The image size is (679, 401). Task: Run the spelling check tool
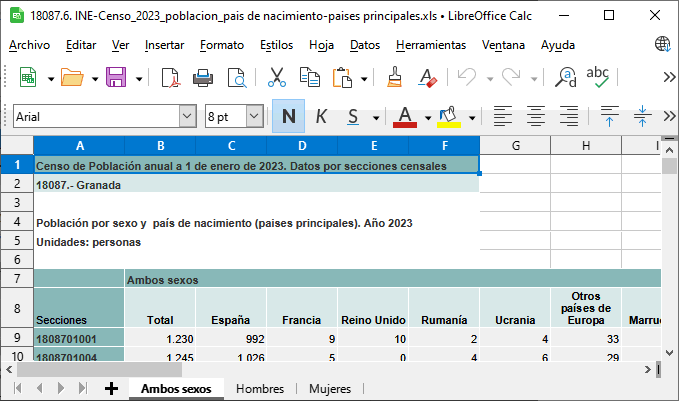pyautogui.click(x=598, y=77)
